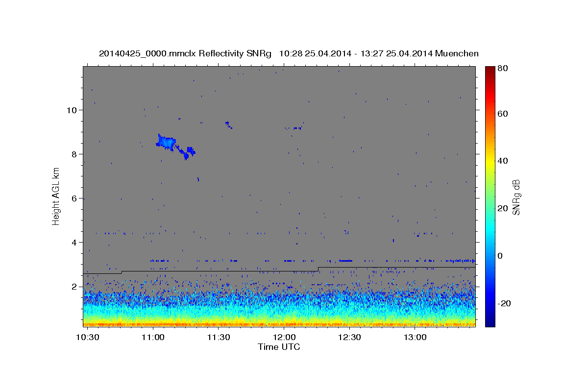The image size is (588, 392).
Task: Click the 12:00 time tick label
Action: tap(284, 338)
